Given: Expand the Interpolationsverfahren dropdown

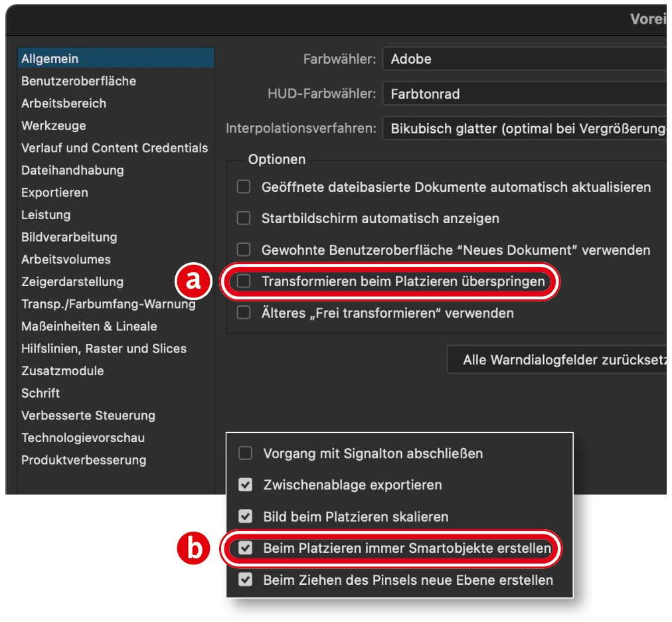Looking at the screenshot, I should (525, 129).
